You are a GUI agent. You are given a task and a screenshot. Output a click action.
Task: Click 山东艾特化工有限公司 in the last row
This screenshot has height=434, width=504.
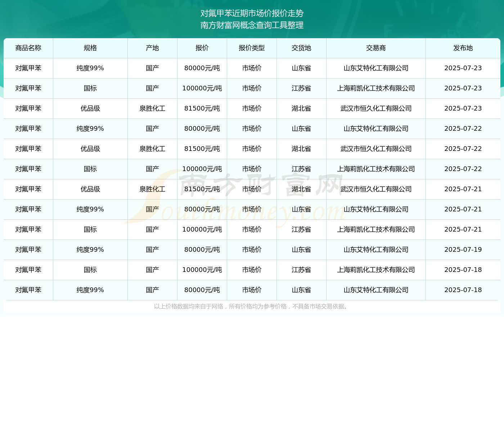[376, 290]
